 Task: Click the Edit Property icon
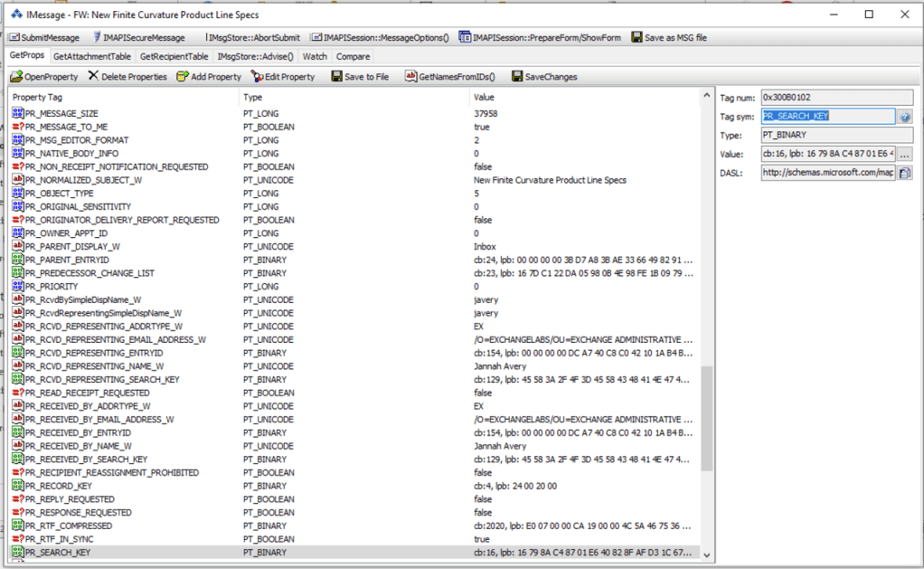pyautogui.click(x=258, y=77)
